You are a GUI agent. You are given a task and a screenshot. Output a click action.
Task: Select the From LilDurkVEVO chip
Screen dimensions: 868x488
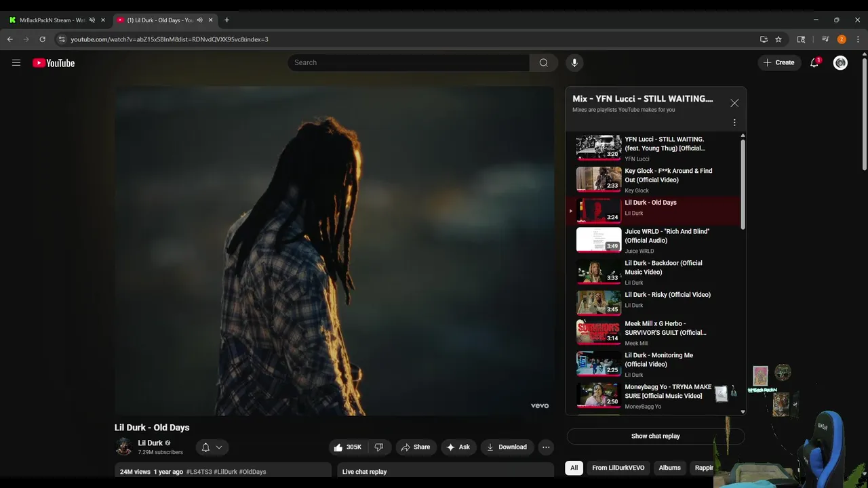click(618, 468)
